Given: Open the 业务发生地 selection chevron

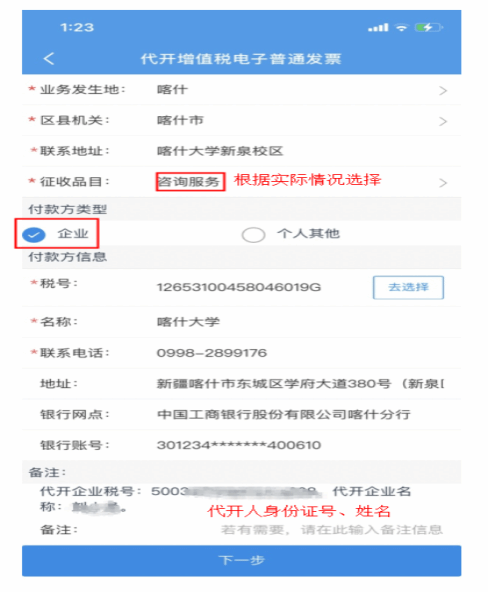Looking at the screenshot, I should tap(443, 91).
